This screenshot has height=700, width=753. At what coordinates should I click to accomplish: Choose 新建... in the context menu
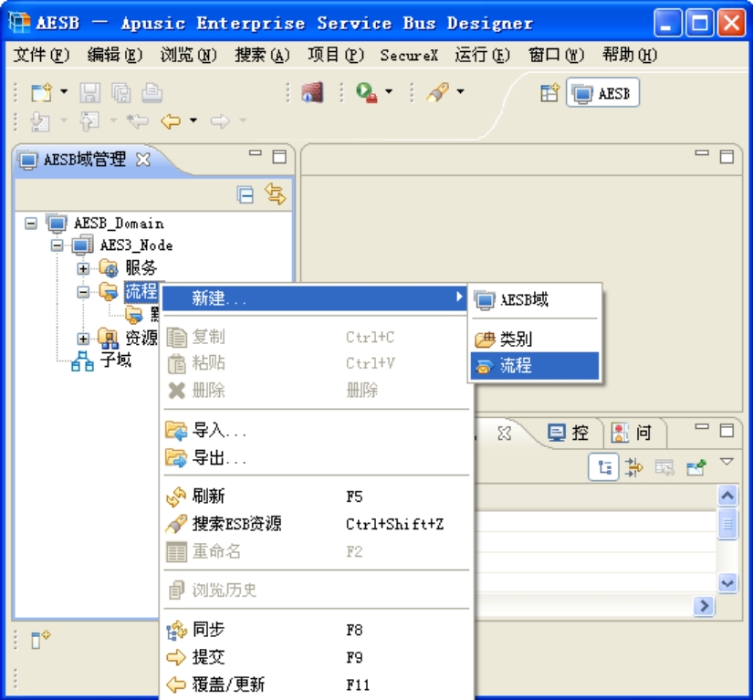pyautogui.click(x=315, y=298)
